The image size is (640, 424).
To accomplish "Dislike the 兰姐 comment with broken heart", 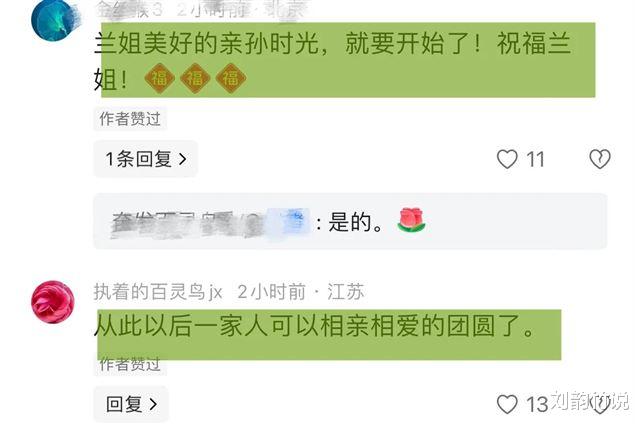I will 600,159.
